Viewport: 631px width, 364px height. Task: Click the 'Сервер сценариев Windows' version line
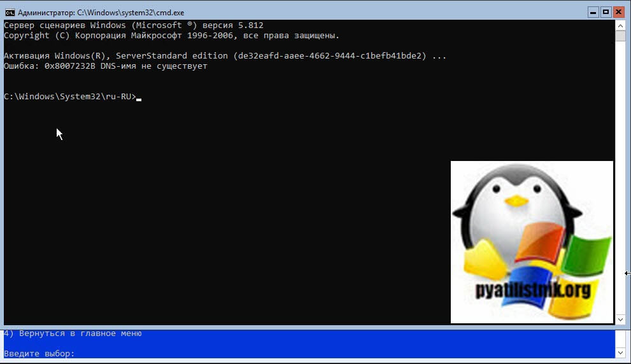(134, 25)
